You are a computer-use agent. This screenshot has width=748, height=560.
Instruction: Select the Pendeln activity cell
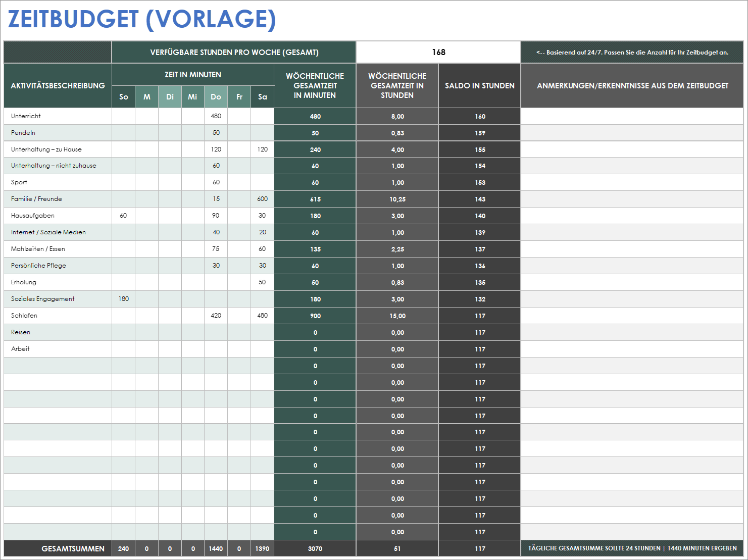click(58, 133)
